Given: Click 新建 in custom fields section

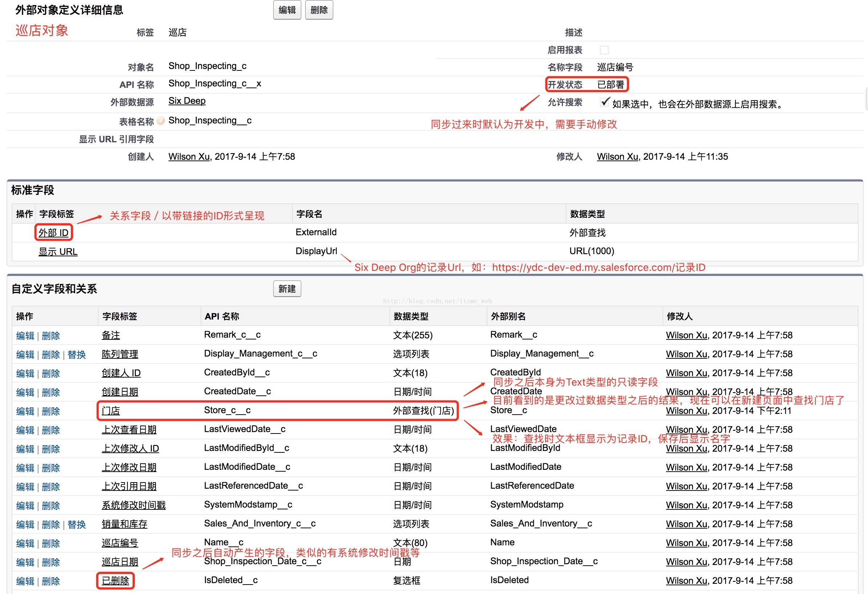Looking at the screenshot, I should (287, 289).
